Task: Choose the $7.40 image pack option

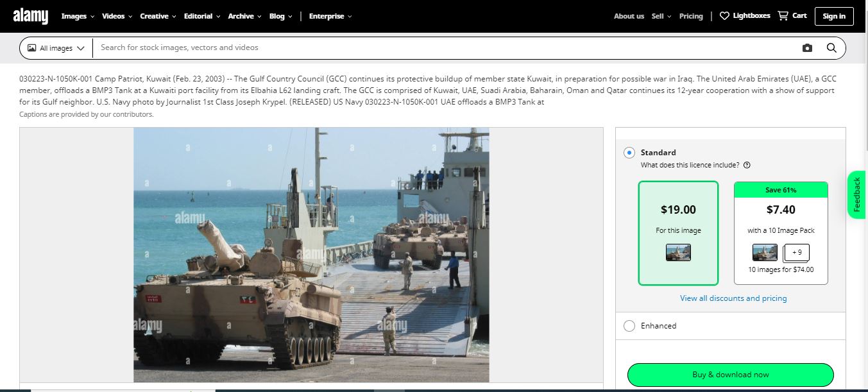Action: pyautogui.click(x=781, y=233)
